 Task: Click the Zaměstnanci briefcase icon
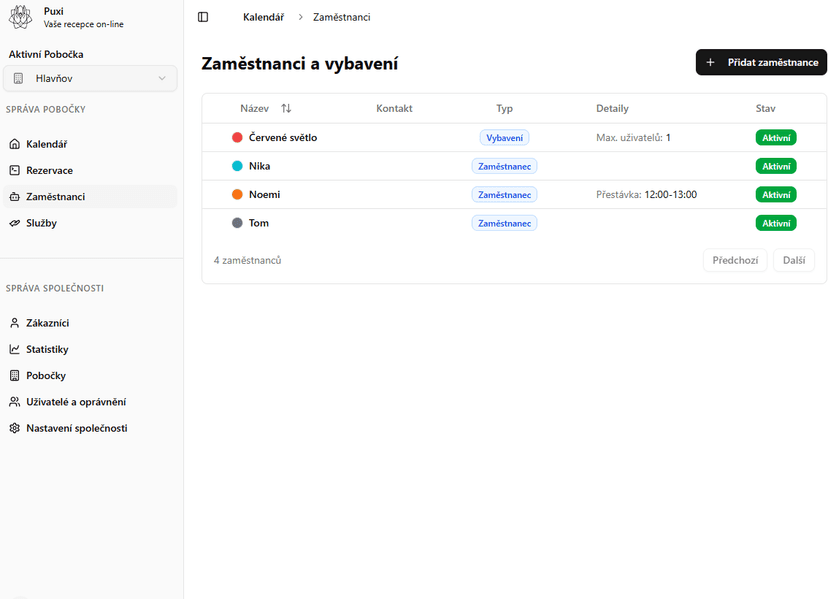point(15,196)
